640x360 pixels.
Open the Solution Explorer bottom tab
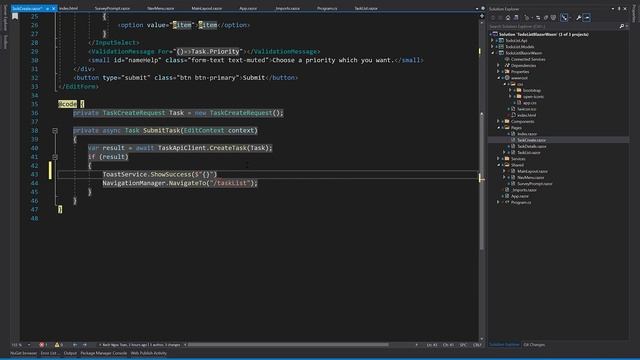tap(504, 345)
